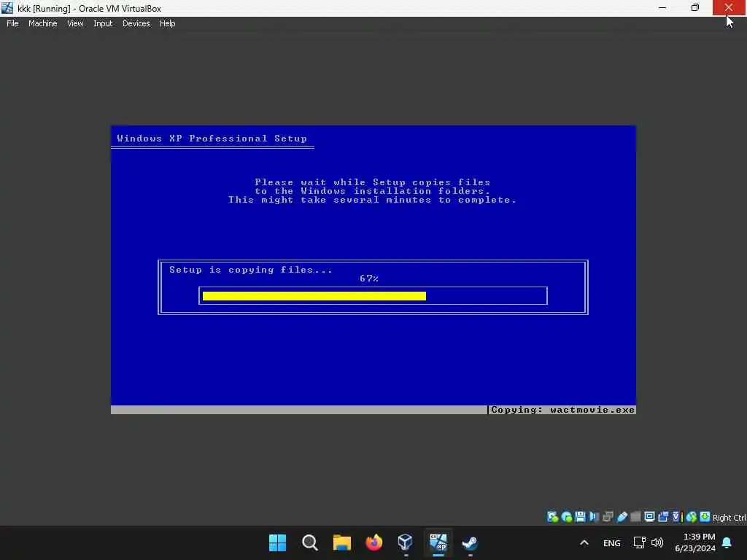Close the VirtualBox VM window
This screenshot has height=560, width=747.
pos(729,7)
